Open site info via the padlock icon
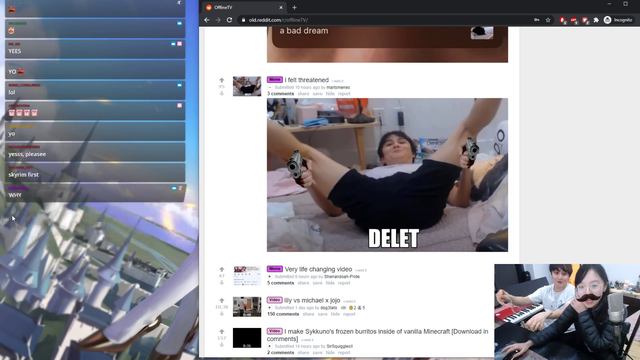640x360 pixels. 243,20
